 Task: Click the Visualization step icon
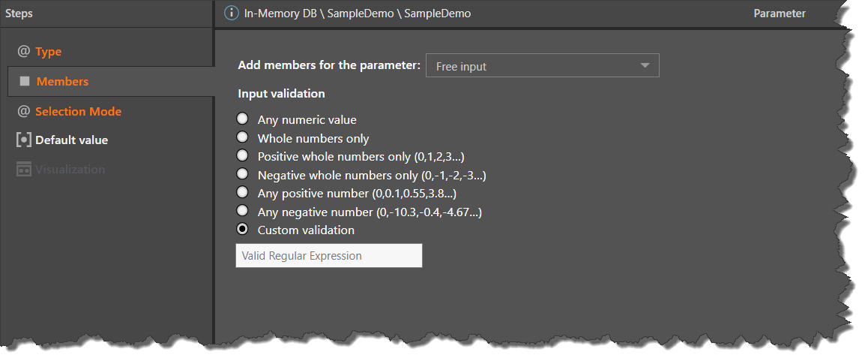[24, 170]
